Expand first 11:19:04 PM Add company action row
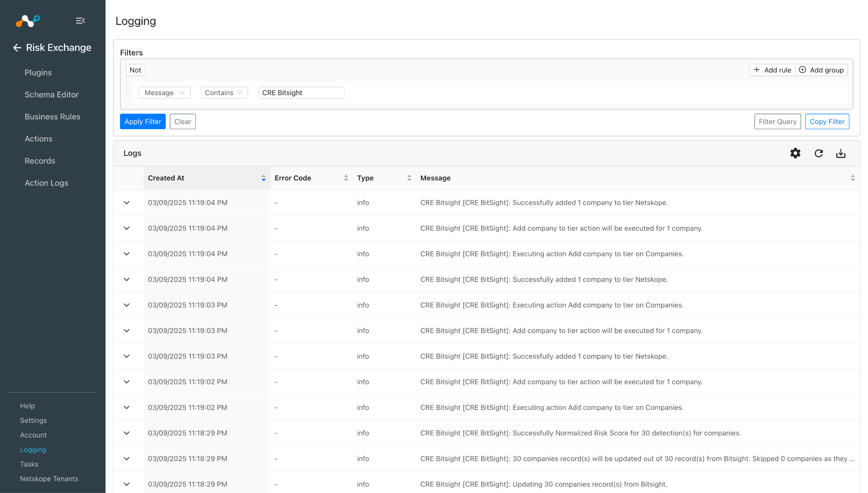 (x=126, y=228)
